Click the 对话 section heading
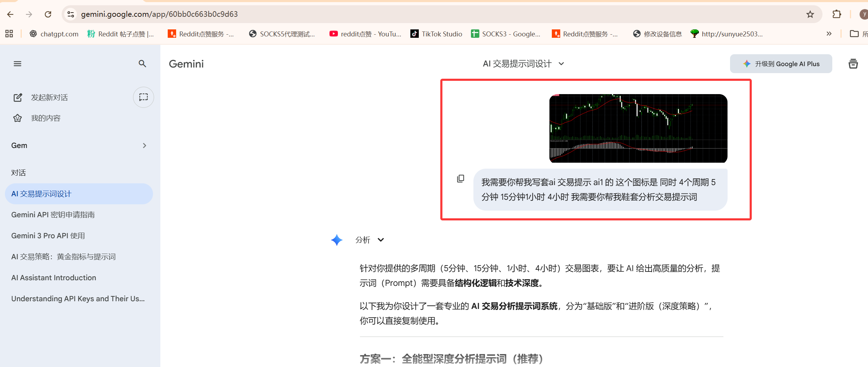Viewport: 868px width, 367px height. point(19,173)
